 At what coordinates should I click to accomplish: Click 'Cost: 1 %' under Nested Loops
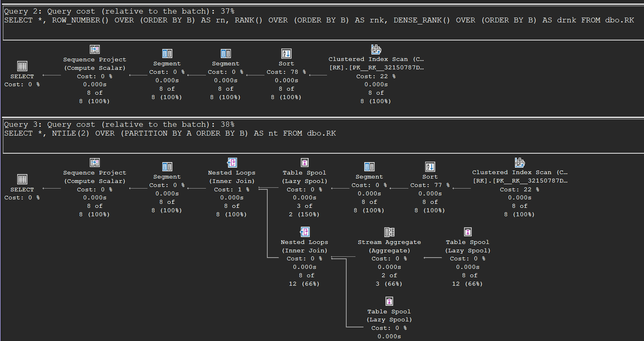(232, 189)
